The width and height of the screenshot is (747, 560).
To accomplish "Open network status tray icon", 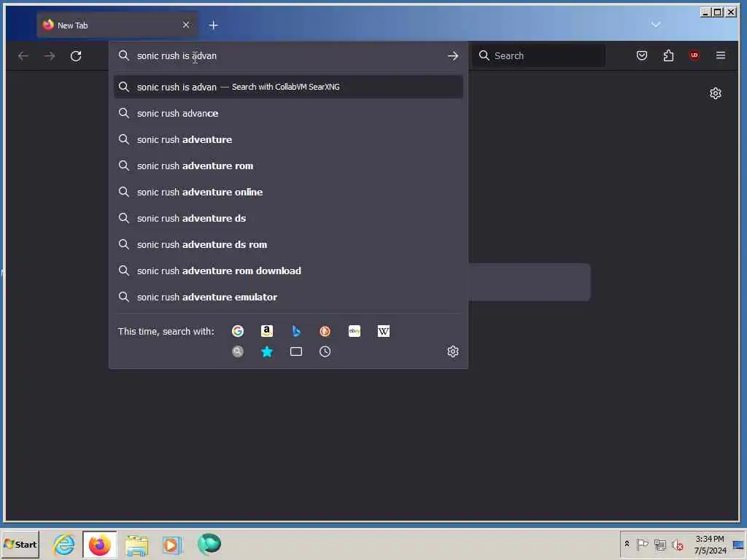I will 659,544.
